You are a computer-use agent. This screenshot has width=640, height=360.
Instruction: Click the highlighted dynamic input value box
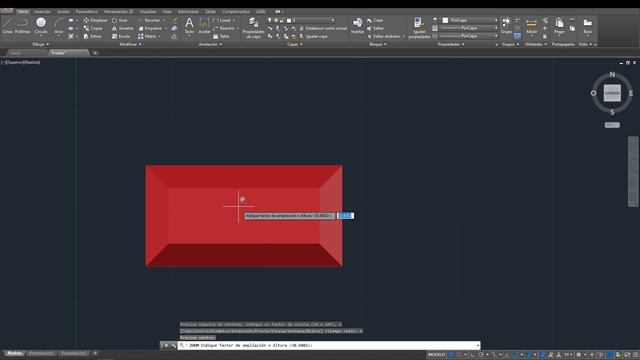345,216
